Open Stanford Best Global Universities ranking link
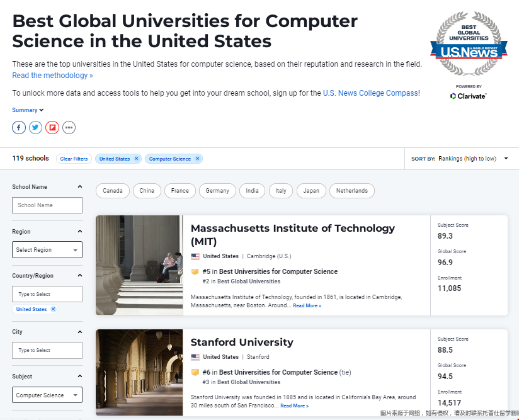 241,382
